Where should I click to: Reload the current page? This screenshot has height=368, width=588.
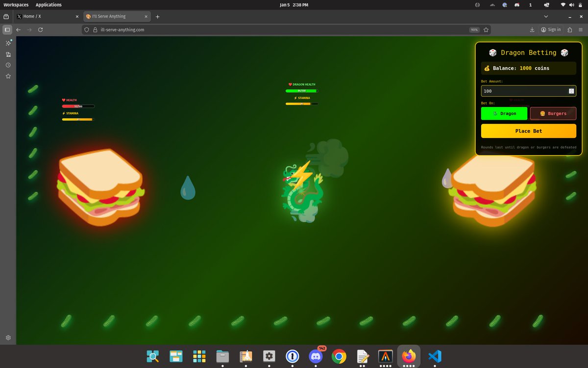[x=40, y=29]
